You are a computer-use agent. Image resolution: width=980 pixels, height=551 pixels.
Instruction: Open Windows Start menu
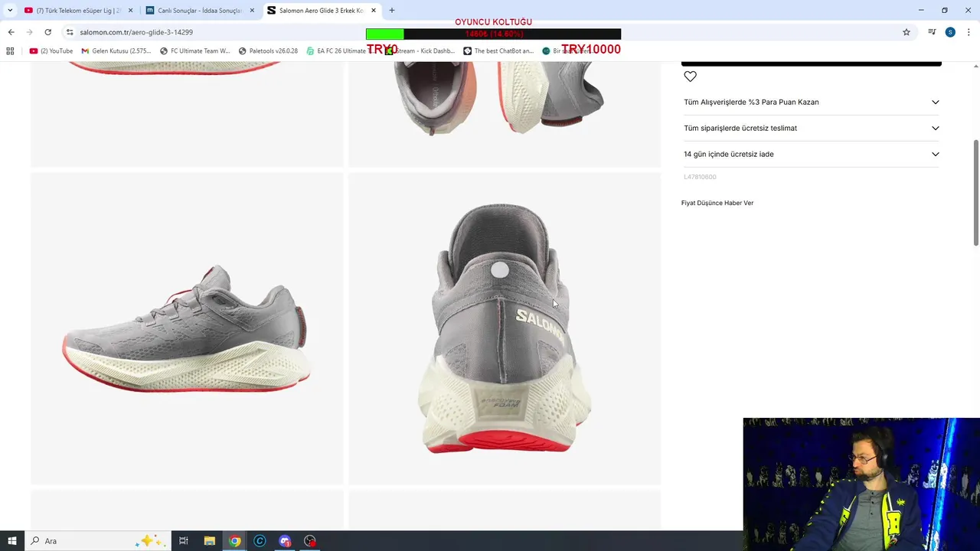click(11, 541)
